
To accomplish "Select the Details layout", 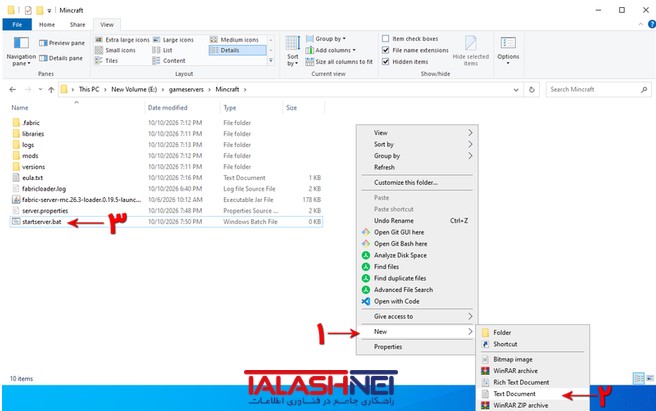I will 237,50.
